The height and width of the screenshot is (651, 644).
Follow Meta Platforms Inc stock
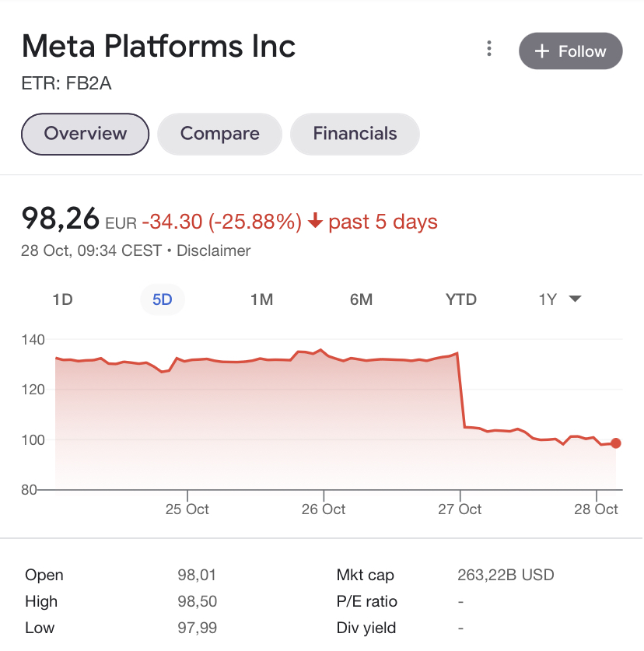571,51
